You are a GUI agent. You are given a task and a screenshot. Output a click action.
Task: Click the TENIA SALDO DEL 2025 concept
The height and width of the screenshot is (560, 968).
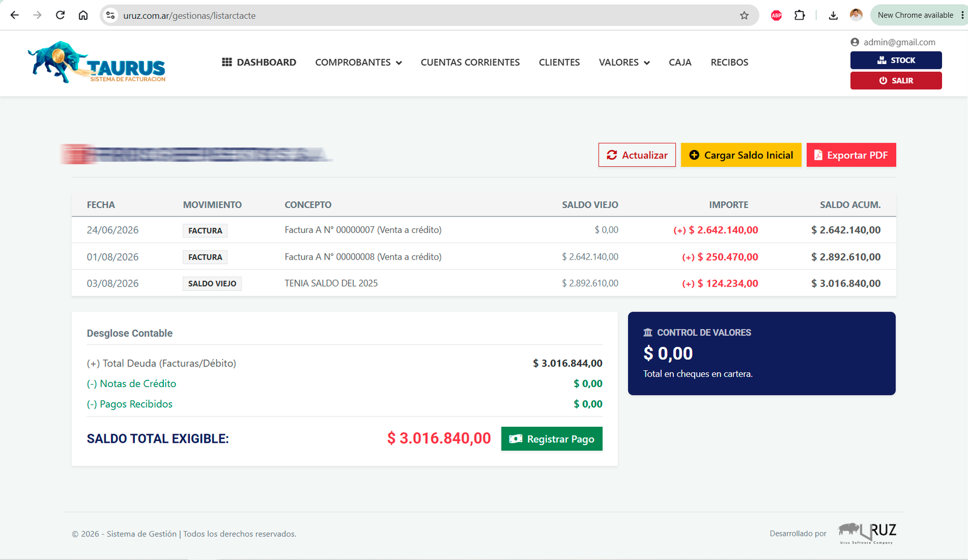pyautogui.click(x=331, y=283)
